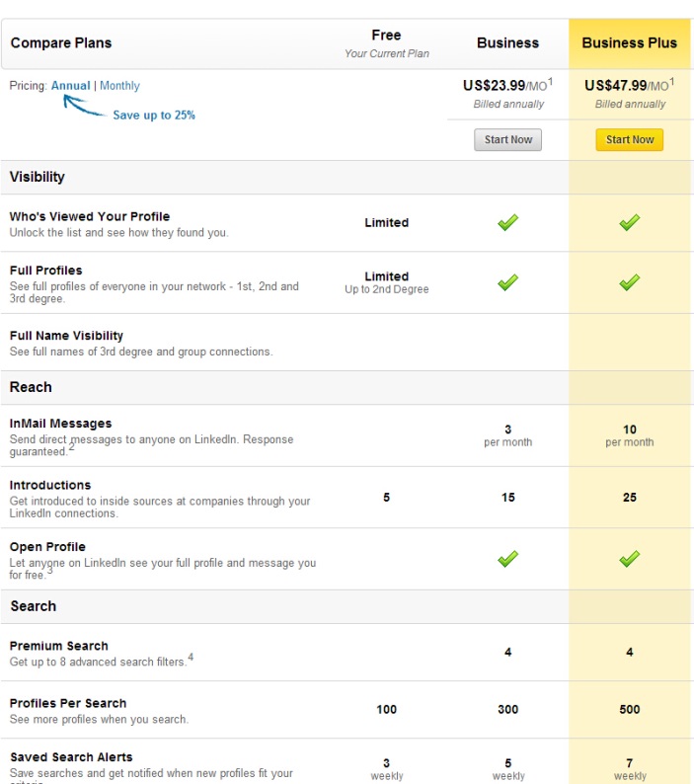Click Business Plus checkmark in Full Profiles row
The width and height of the screenshot is (694, 784).
pyautogui.click(x=629, y=283)
